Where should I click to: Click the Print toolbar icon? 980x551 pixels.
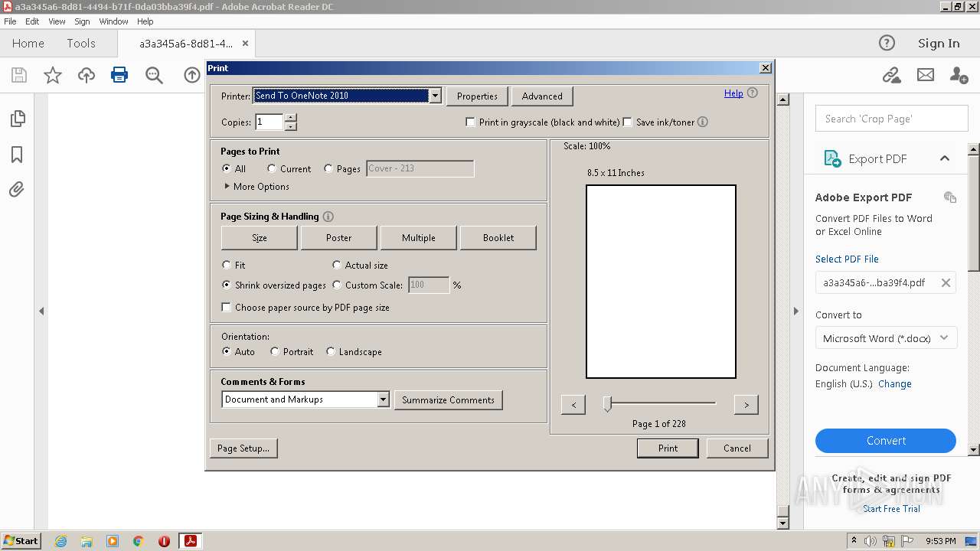coord(119,75)
